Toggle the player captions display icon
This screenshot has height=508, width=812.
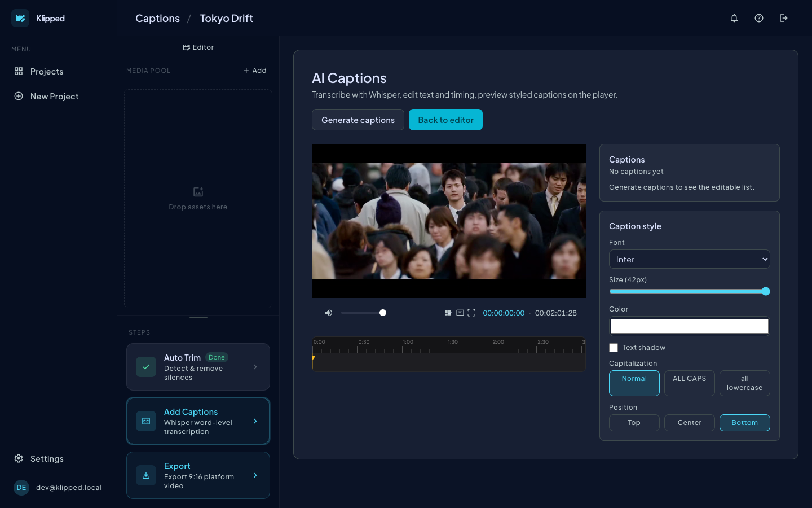click(x=460, y=313)
